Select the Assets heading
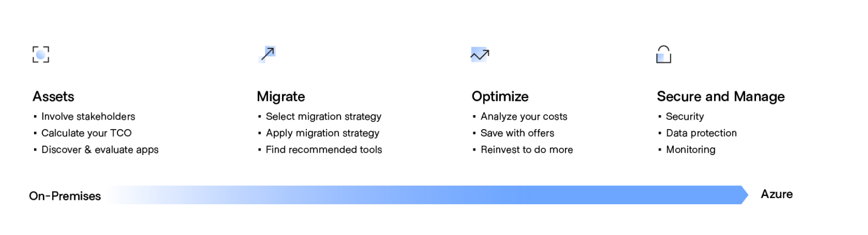Viewport: 868px width, 235px height. point(54,97)
